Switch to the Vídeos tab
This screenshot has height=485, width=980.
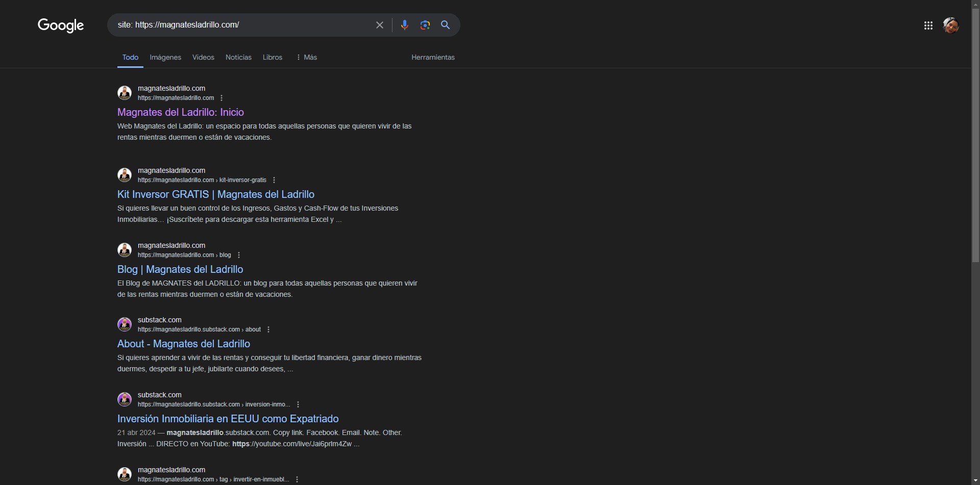coord(203,57)
